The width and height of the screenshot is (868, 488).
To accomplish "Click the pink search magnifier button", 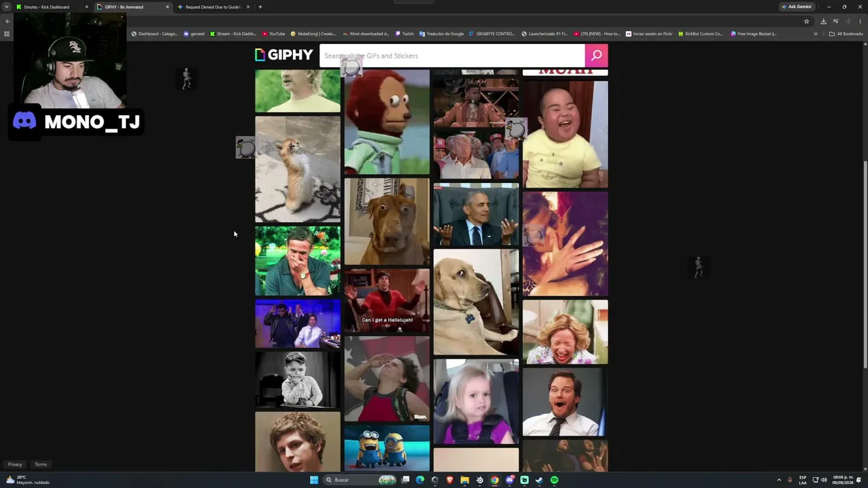I will pyautogui.click(x=597, y=56).
